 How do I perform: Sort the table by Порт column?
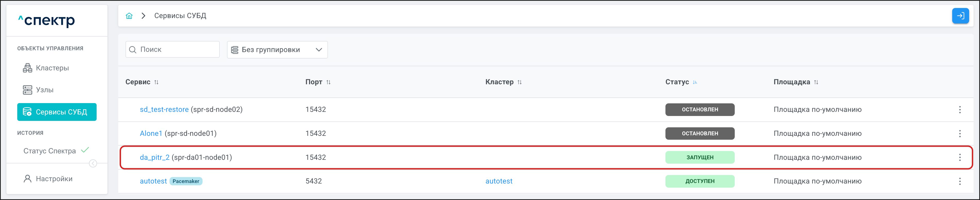[328, 82]
